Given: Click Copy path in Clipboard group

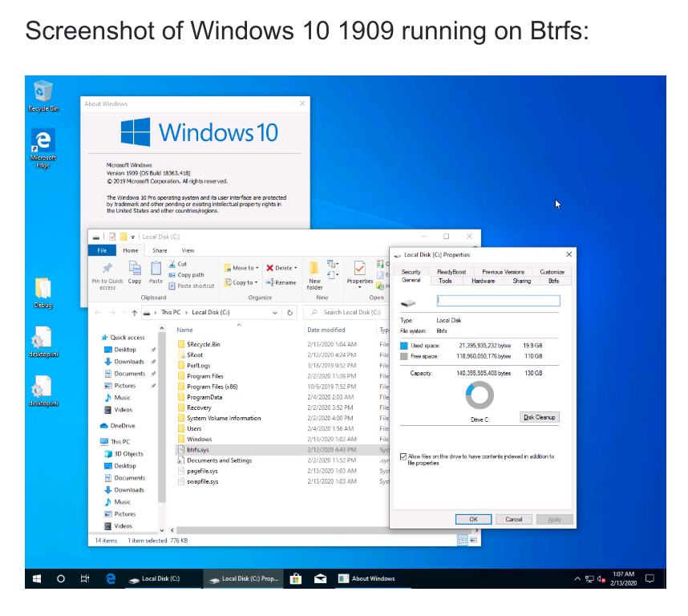Looking at the screenshot, I should (x=187, y=274).
